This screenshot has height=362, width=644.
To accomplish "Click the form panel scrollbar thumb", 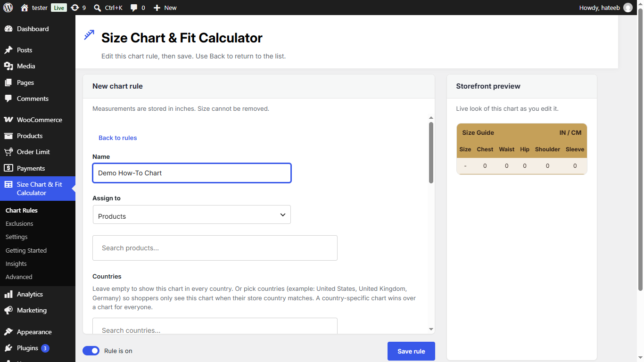I will pyautogui.click(x=431, y=153).
